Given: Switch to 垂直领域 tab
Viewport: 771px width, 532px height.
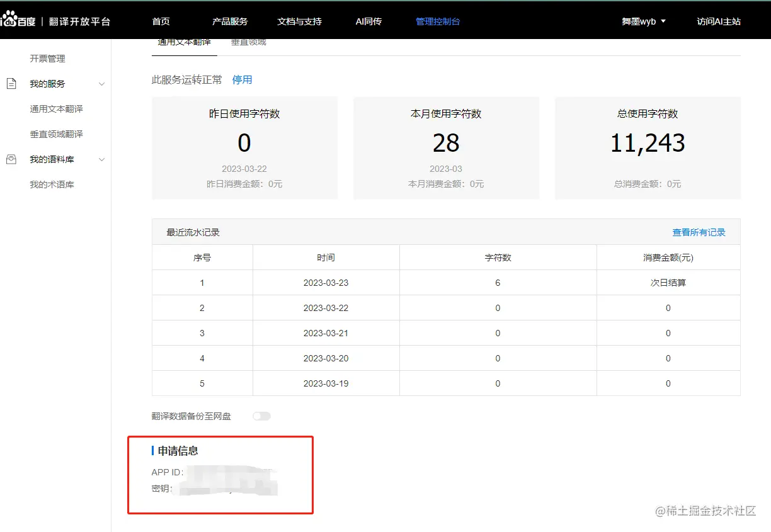Looking at the screenshot, I should [249, 43].
